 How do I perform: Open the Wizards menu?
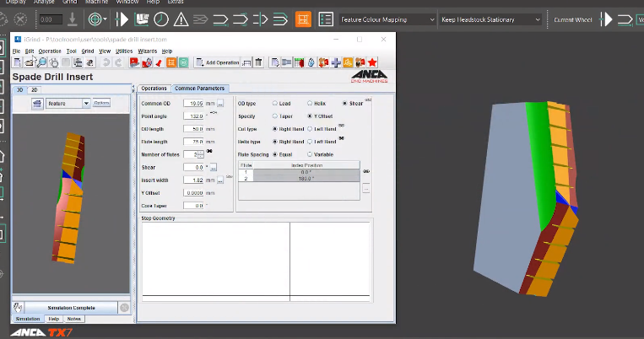(x=147, y=51)
